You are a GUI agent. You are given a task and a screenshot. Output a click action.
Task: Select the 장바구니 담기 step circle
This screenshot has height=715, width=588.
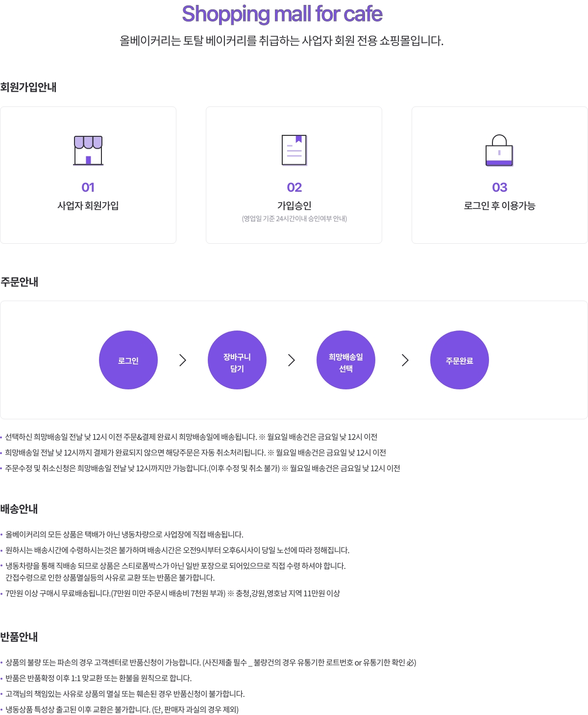tap(237, 360)
